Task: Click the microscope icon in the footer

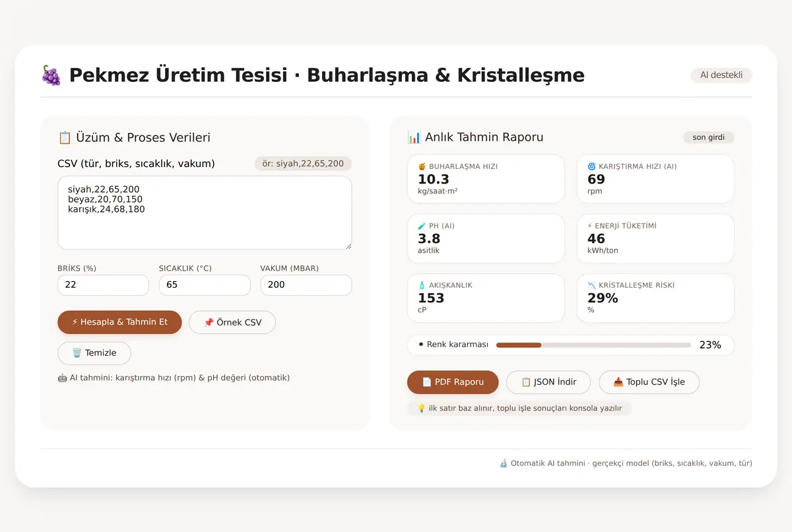Action: pyautogui.click(x=504, y=463)
